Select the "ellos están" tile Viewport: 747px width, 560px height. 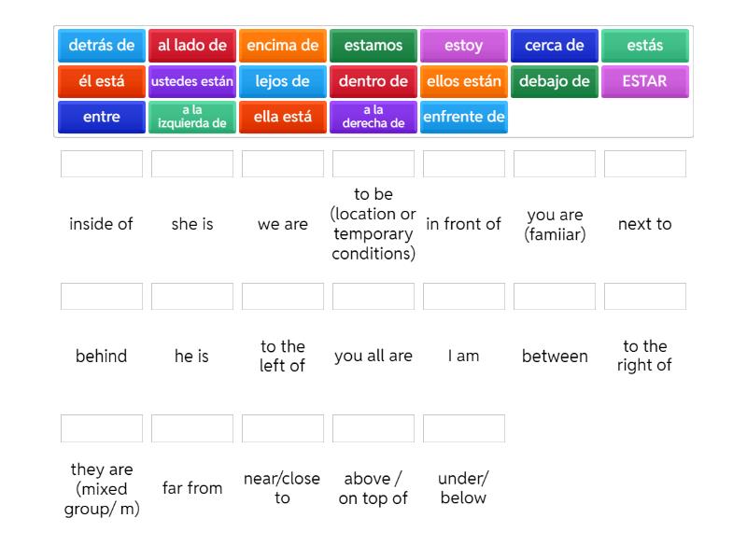tap(463, 81)
